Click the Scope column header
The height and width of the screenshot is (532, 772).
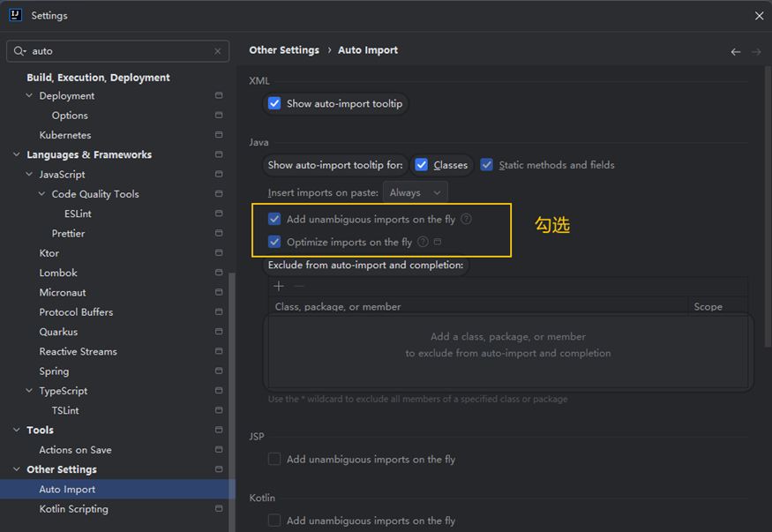point(718,307)
